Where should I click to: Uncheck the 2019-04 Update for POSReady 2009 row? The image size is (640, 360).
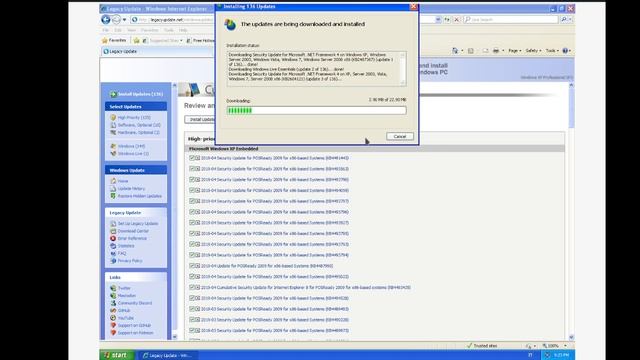[192, 266]
